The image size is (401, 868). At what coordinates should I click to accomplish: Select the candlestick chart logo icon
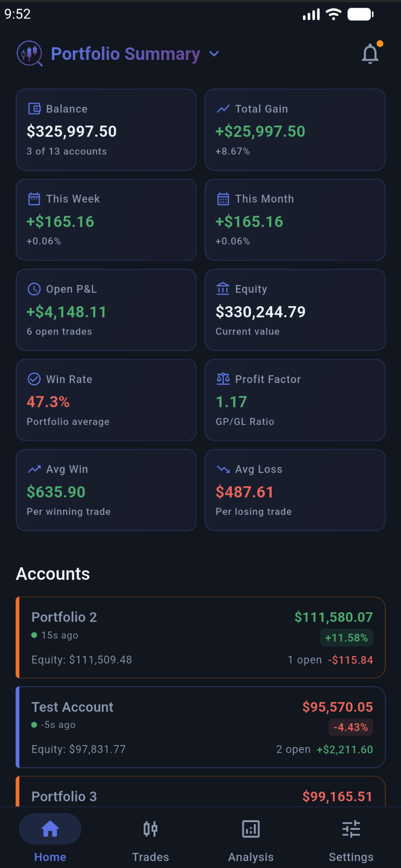(x=29, y=54)
